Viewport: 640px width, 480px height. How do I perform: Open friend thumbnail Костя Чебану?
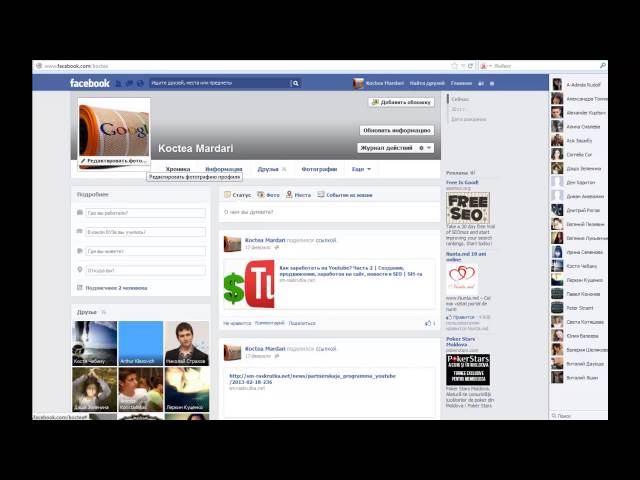click(95, 343)
